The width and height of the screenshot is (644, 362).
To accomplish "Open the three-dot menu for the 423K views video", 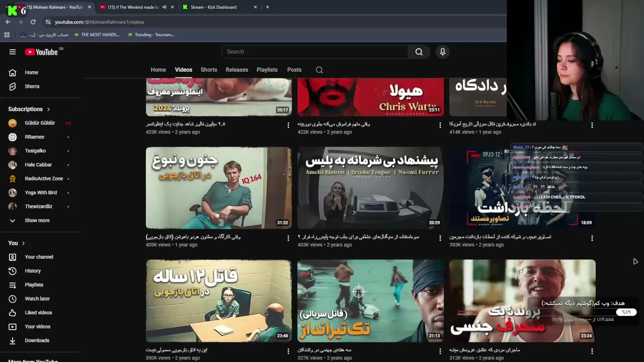I will click(x=288, y=125).
